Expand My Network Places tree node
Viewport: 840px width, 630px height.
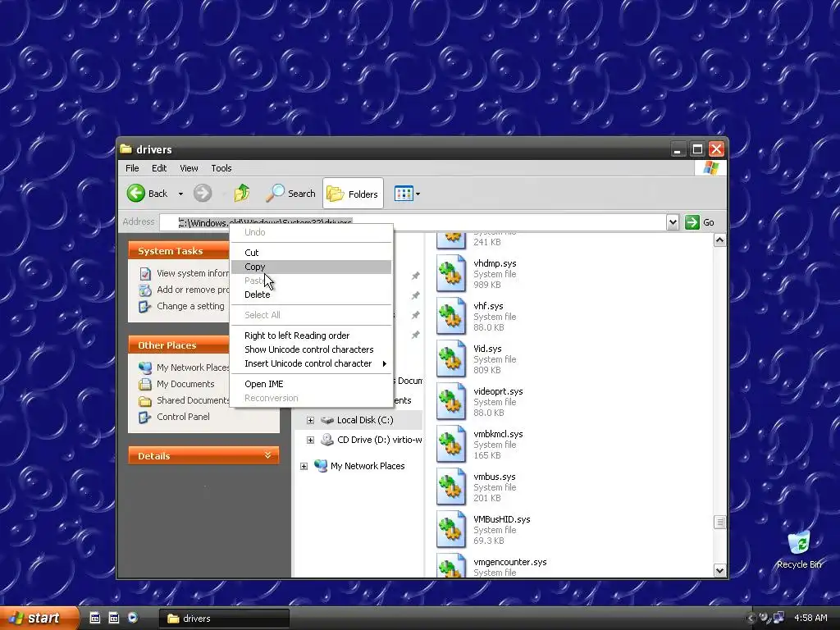click(304, 466)
